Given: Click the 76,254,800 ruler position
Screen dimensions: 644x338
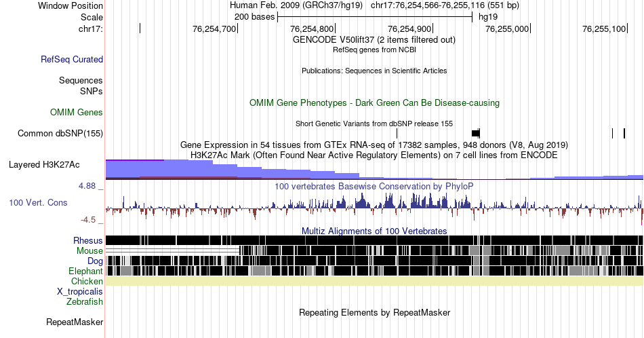Looking at the screenshot, I should point(312,29).
